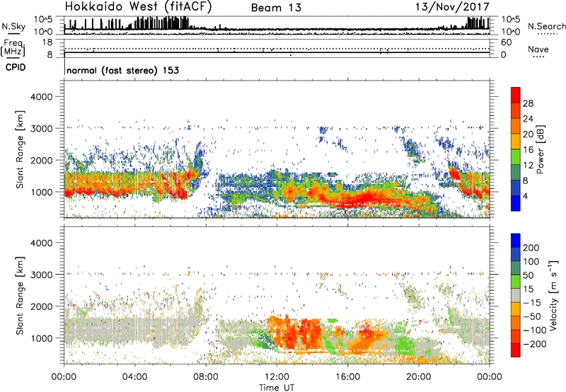Click the '08:00' time axis tick label

click(x=206, y=377)
